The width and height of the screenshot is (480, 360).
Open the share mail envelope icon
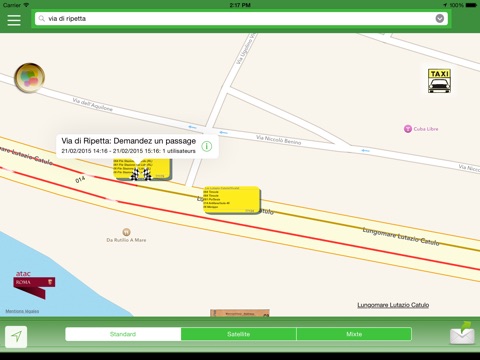[462, 334]
